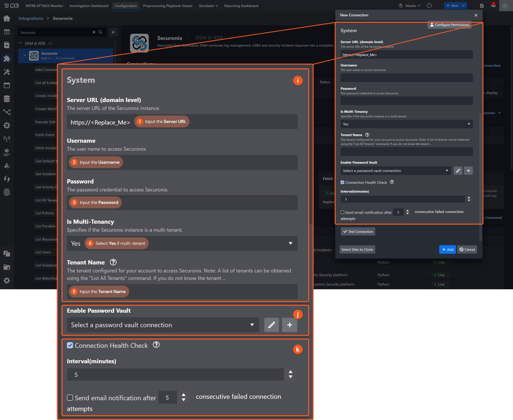Click the database stack icon in sidebar
Screen dimensions: 513x420
click(7, 99)
